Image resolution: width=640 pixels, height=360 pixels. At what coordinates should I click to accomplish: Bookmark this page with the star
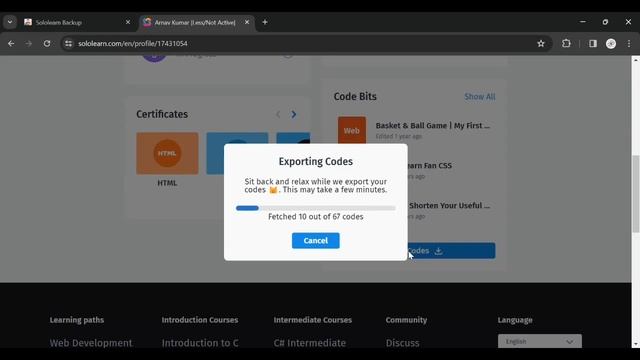[x=541, y=43]
